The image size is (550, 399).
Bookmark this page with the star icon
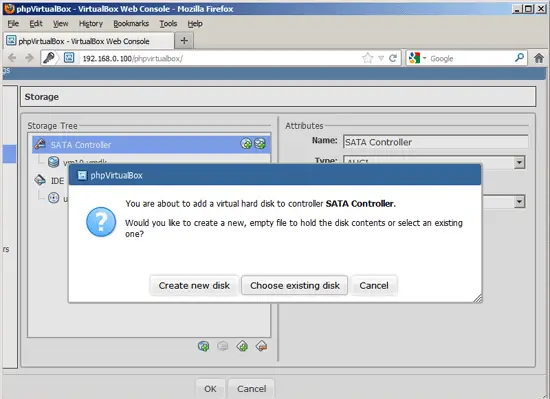tap(367, 58)
